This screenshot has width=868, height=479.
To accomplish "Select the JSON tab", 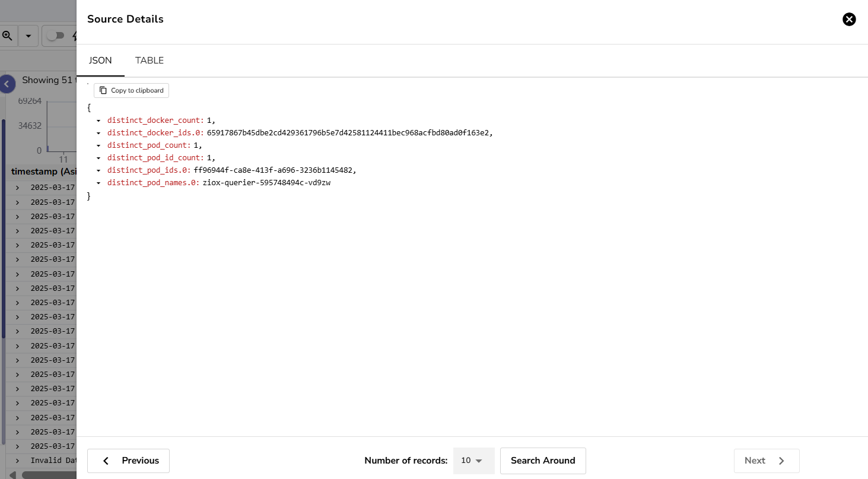I will 100,60.
